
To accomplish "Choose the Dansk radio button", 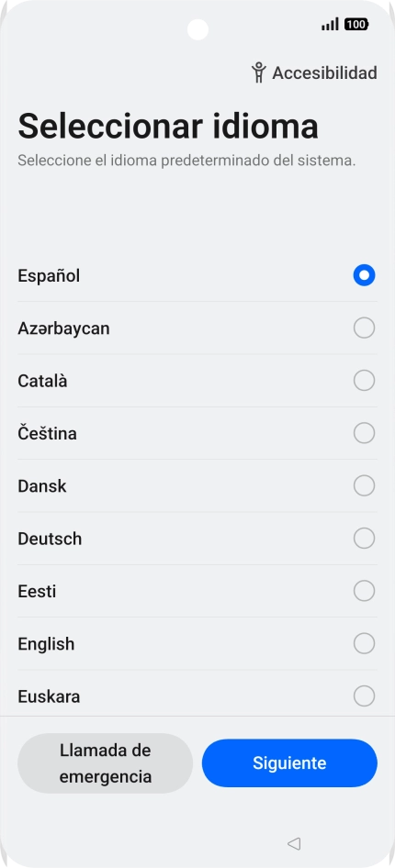I will pos(364,485).
